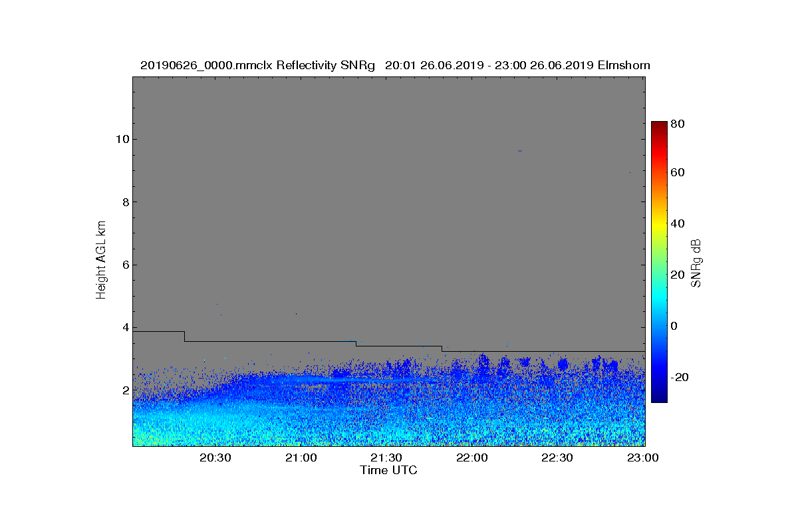Click the colorbar value 40
This screenshot has width=798, height=532.
click(678, 223)
